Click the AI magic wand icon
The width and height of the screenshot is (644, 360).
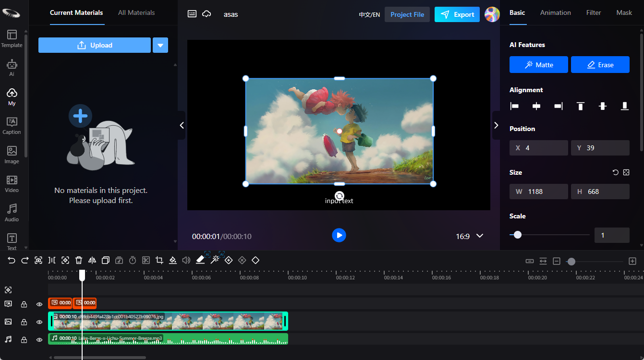tap(215, 260)
